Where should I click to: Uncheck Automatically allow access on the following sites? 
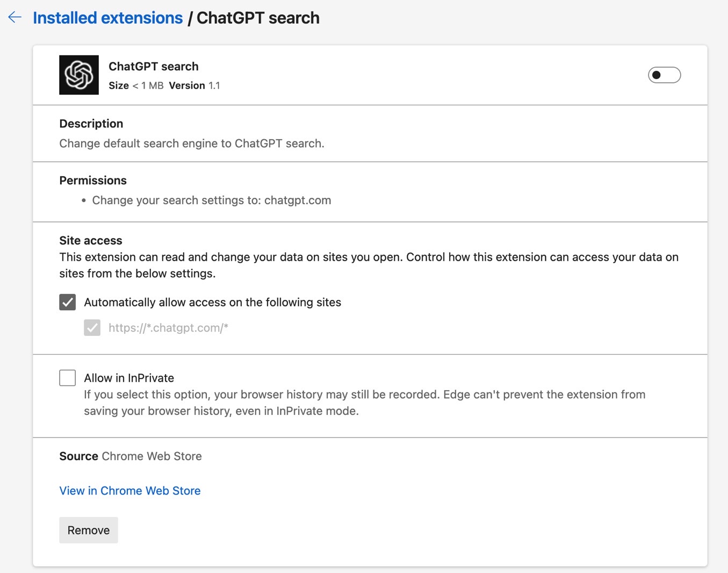[x=68, y=302]
